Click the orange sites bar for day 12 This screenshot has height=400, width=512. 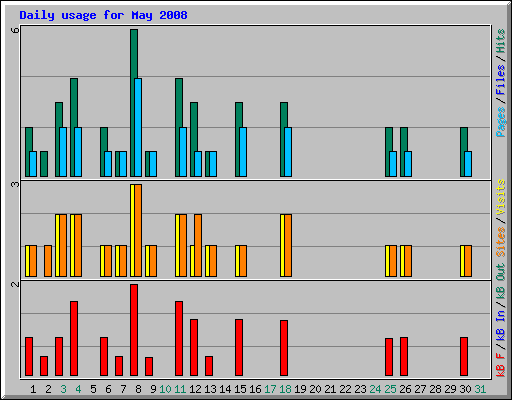[198, 245]
